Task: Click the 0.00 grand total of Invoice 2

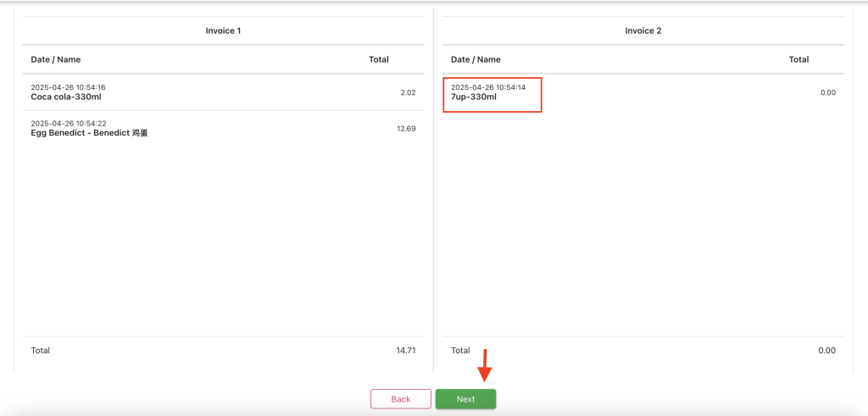Action: click(x=826, y=350)
